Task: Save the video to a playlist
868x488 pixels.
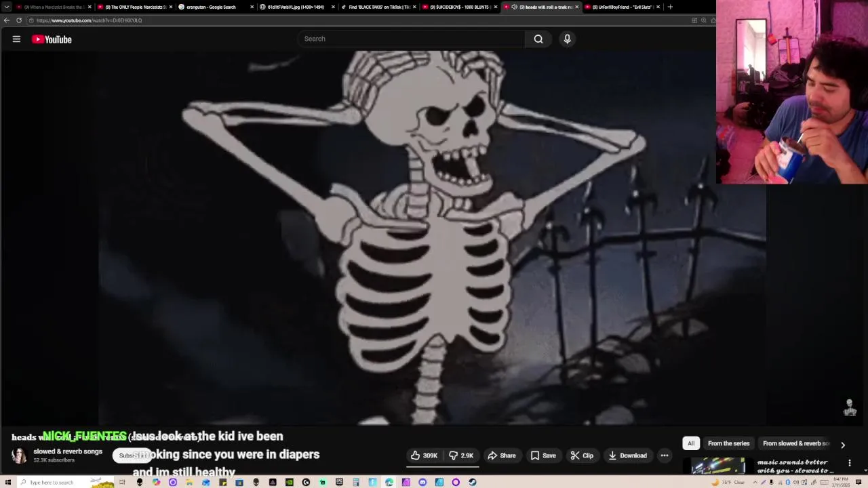Action: tap(543, 455)
